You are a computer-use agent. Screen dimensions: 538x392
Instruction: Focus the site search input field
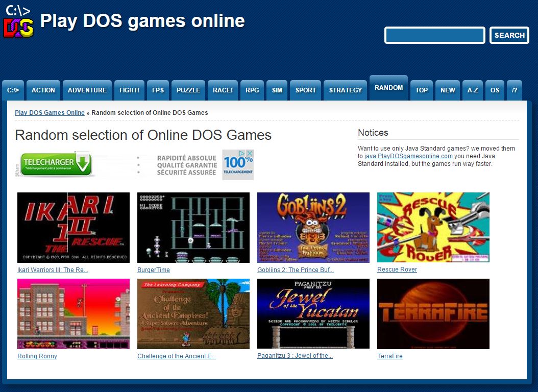coord(435,35)
